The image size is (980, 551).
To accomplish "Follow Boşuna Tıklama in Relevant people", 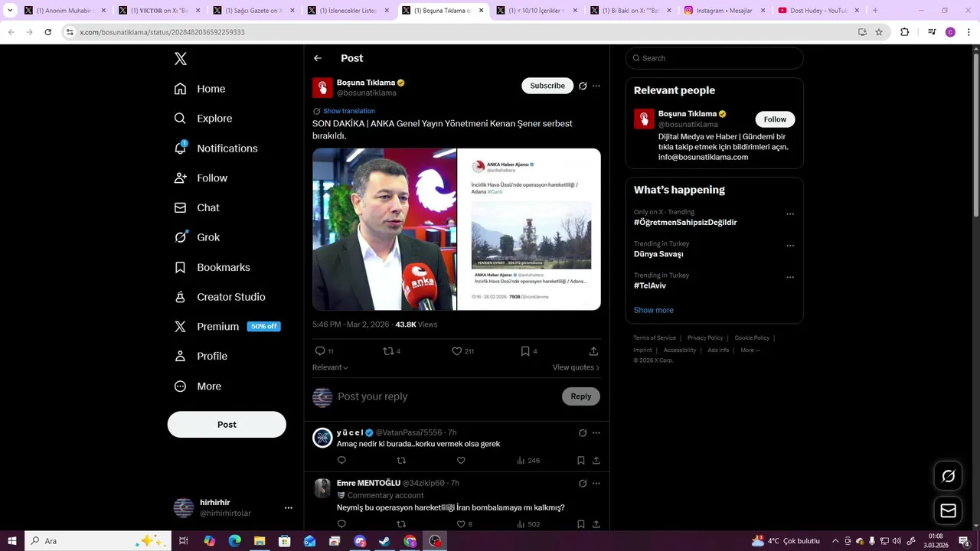I will coord(775,119).
